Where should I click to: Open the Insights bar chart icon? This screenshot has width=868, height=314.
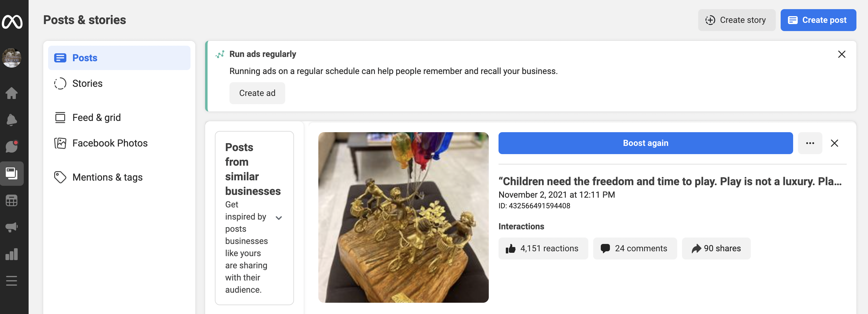click(12, 254)
